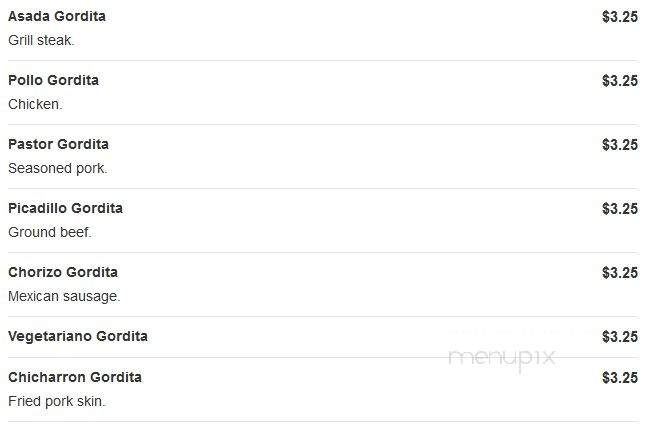Select the 'Ground beef.' description
The image size is (663, 426).
pos(49,232)
